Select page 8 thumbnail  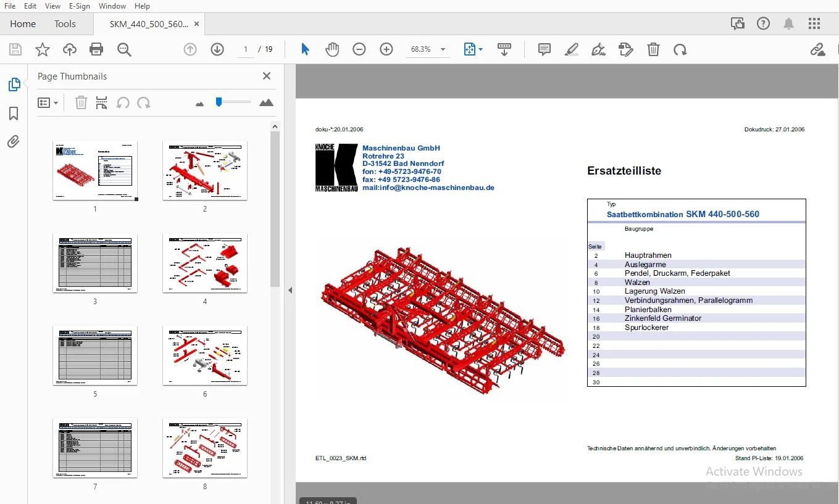click(205, 448)
